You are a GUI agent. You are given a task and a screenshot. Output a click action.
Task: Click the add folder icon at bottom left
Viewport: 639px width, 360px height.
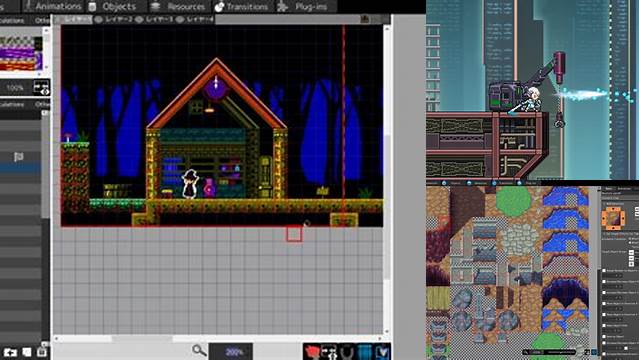[11, 352]
